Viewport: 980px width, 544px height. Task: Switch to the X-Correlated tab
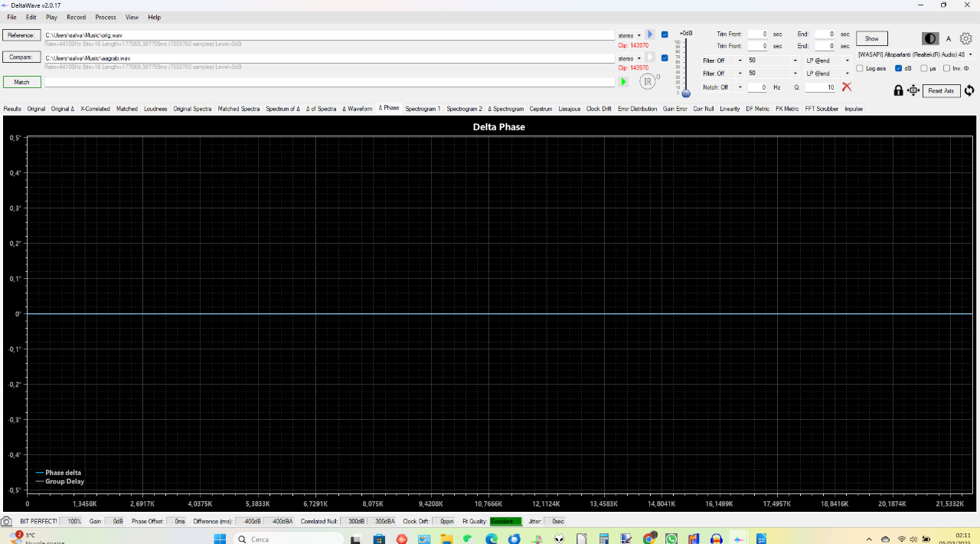point(95,109)
